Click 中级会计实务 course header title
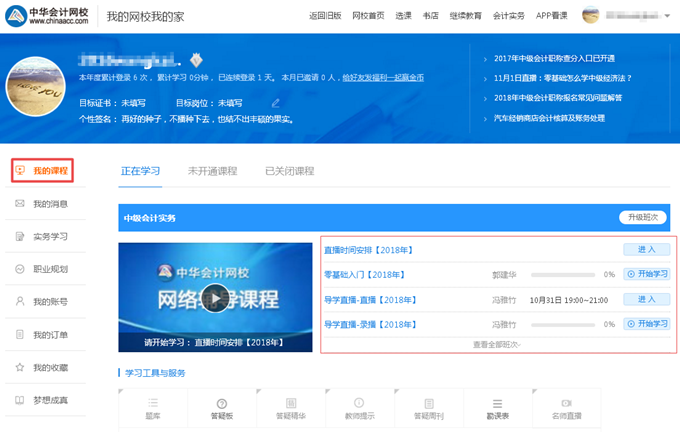The height and width of the screenshot is (432, 680). point(150,218)
